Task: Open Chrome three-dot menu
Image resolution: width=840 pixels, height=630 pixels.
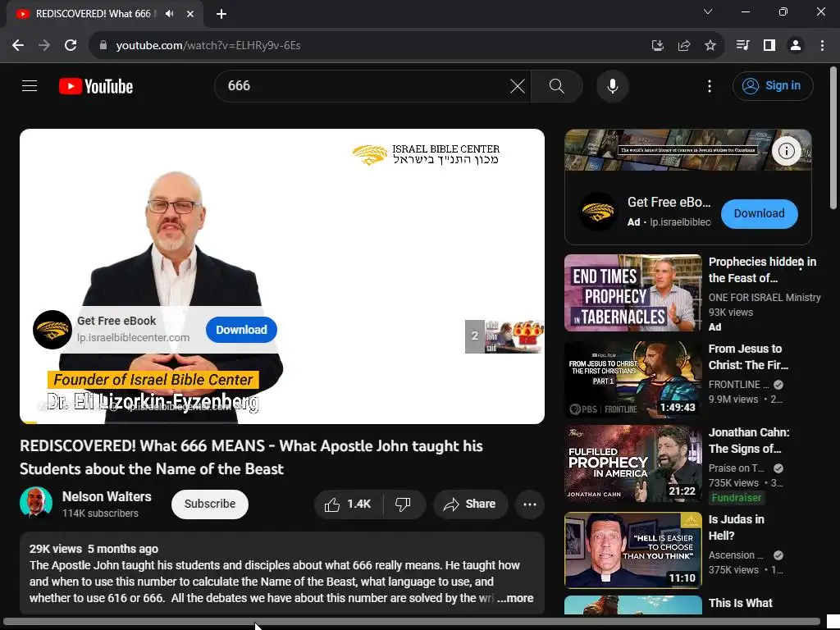Action: (x=822, y=46)
